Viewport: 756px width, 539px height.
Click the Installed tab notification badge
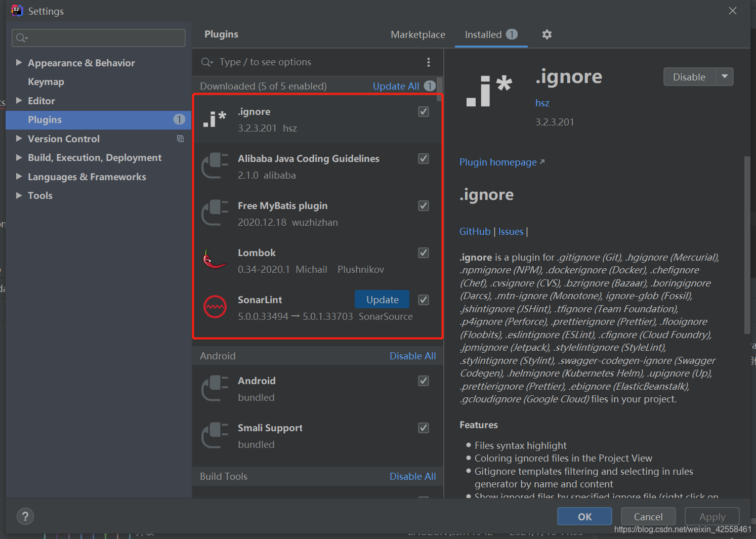pyautogui.click(x=512, y=34)
